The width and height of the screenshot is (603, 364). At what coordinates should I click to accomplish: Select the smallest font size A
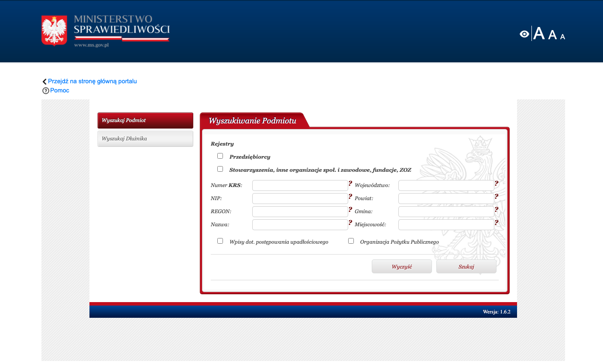pos(562,37)
